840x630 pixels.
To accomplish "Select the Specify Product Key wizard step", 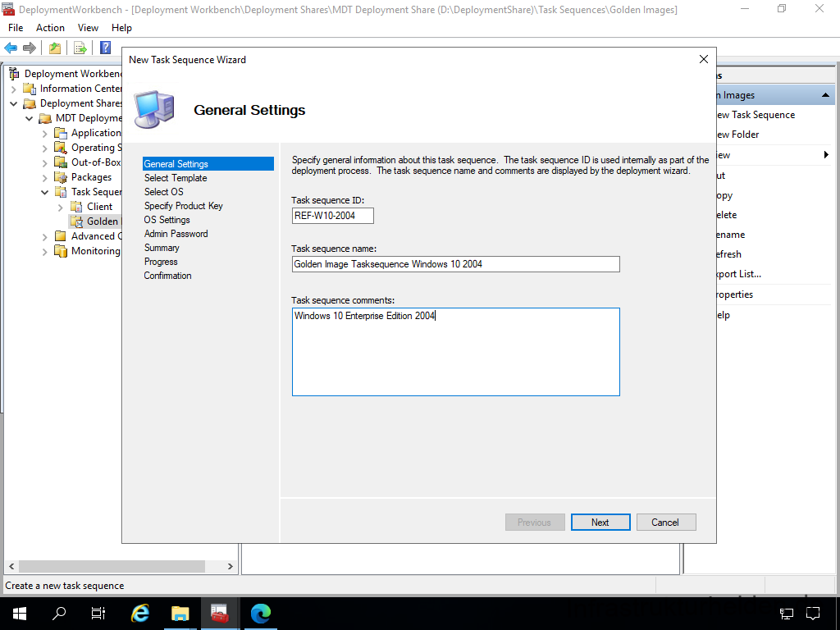I will tap(183, 206).
